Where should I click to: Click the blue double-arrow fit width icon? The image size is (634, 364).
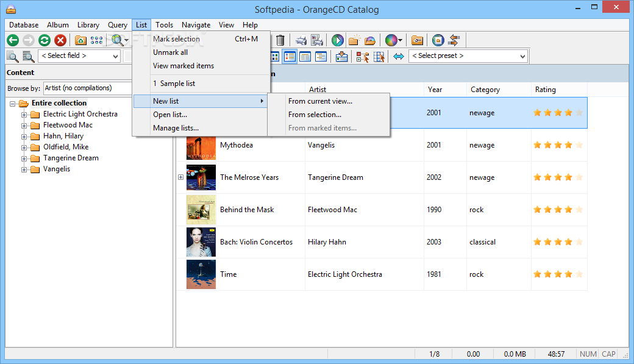coord(399,56)
